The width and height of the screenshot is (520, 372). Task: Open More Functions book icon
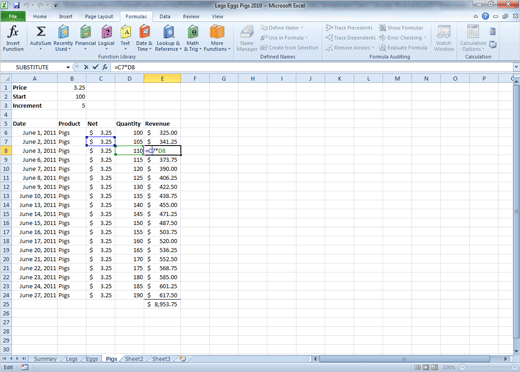coord(217,32)
